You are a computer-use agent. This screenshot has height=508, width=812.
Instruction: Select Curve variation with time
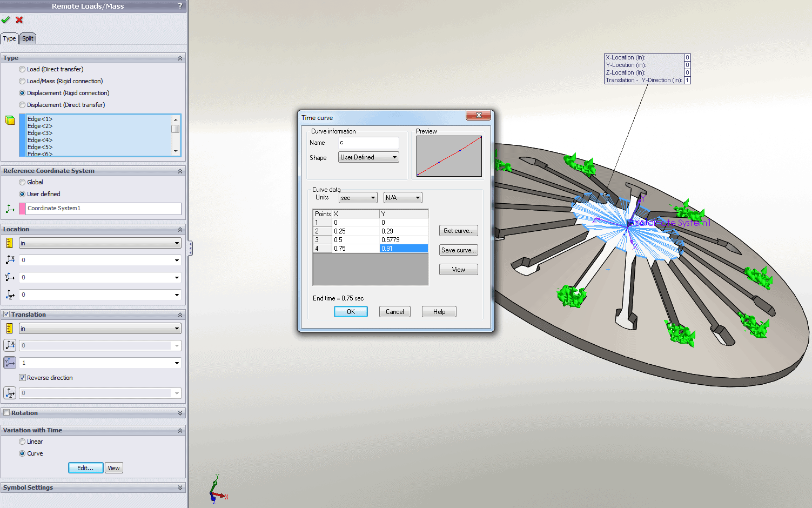pyautogui.click(x=22, y=453)
